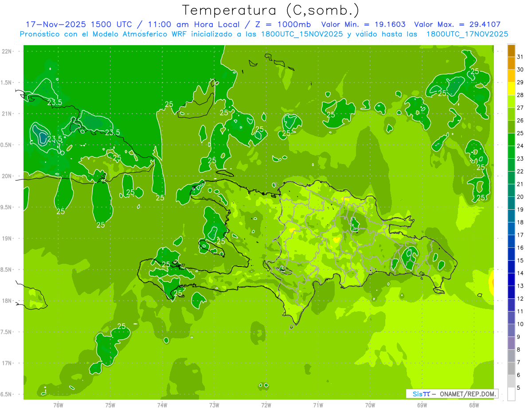Click the 20N latitude axis label

[7, 176]
